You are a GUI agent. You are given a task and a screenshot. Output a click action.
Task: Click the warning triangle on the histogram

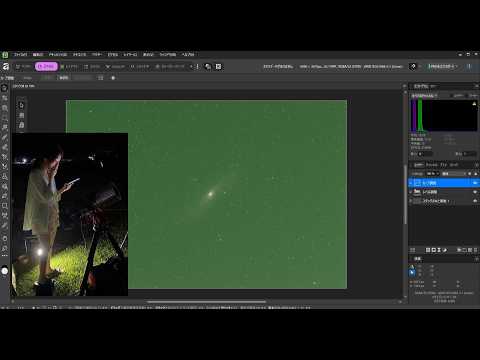click(474, 104)
